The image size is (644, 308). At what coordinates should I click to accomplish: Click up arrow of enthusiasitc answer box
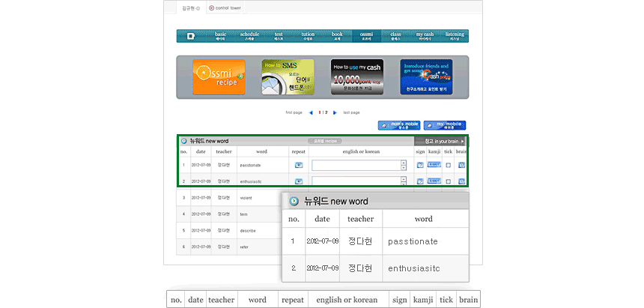(x=404, y=179)
